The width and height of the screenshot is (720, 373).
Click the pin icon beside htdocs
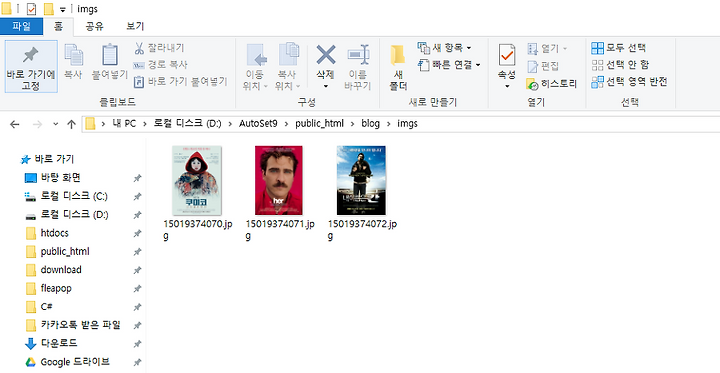pos(137,234)
